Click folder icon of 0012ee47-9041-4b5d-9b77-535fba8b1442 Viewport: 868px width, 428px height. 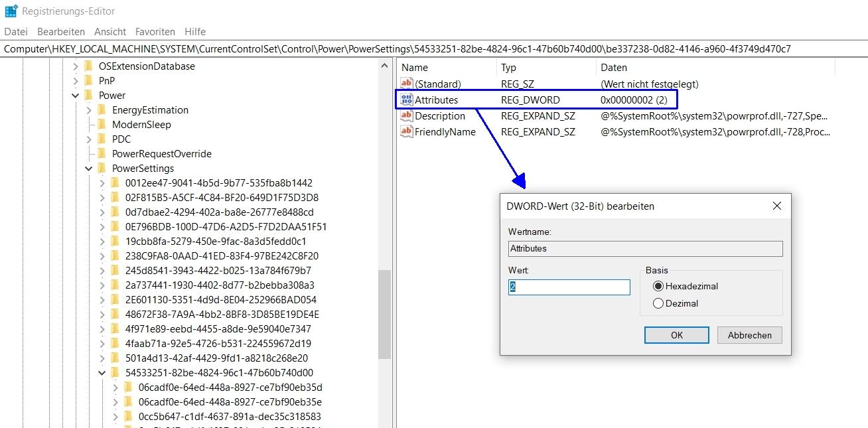tap(115, 183)
